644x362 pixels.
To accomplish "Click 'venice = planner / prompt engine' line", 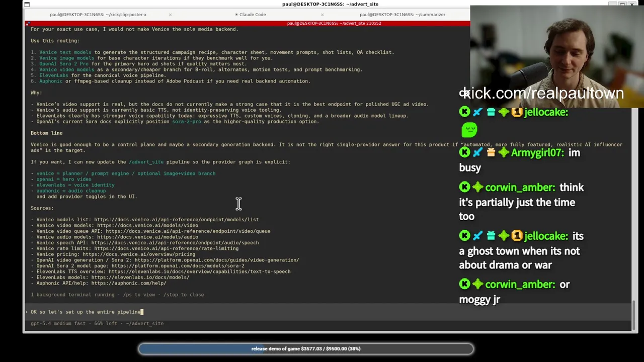I will click(x=126, y=173).
